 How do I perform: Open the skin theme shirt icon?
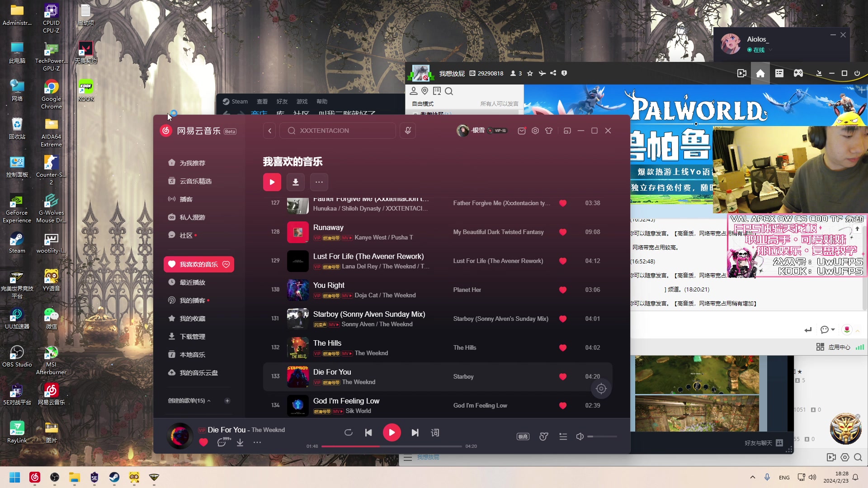[x=549, y=131]
